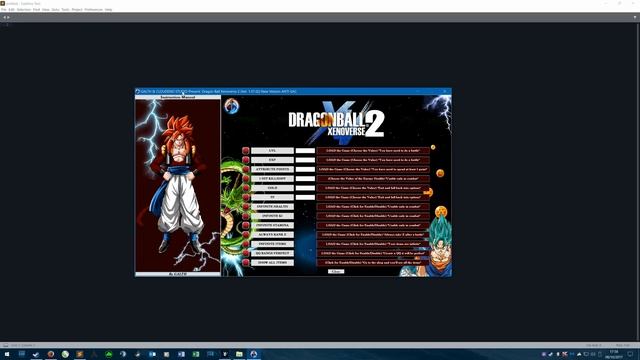Focus the GOLD value input field
Viewport: 640px width, 360px height.
pos(305,188)
